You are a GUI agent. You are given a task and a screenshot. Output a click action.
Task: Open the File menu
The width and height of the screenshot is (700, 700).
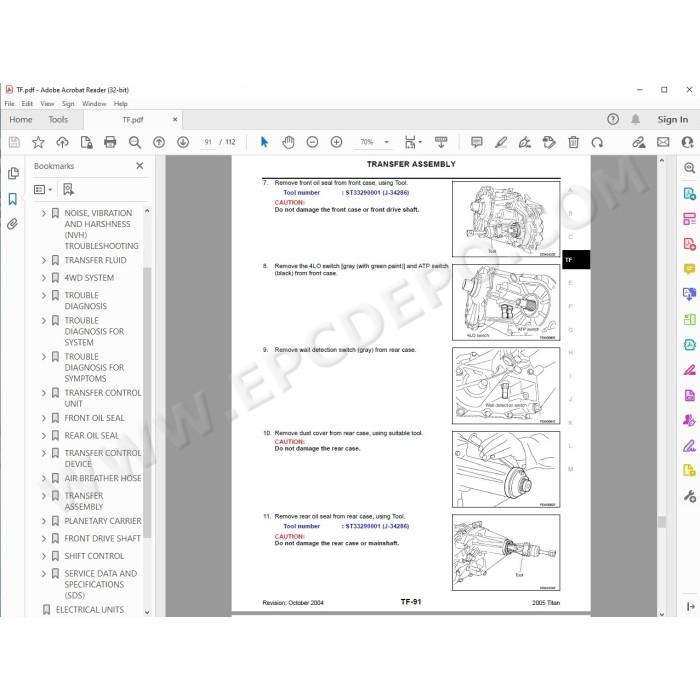pyautogui.click(x=9, y=104)
